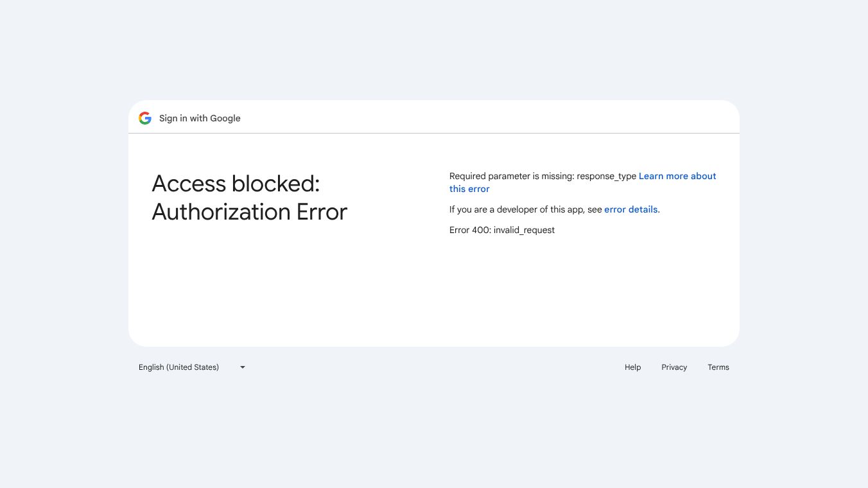868x488 pixels.
Task: Click the "Sign in with Google" header text
Action: point(200,118)
